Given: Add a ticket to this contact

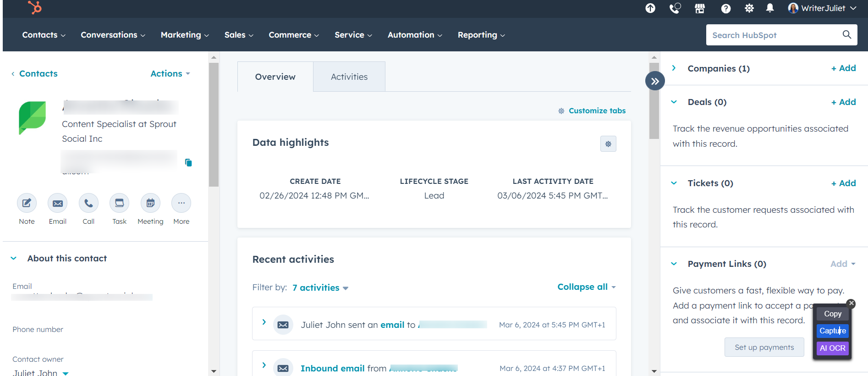Looking at the screenshot, I should click(x=844, y=183).
